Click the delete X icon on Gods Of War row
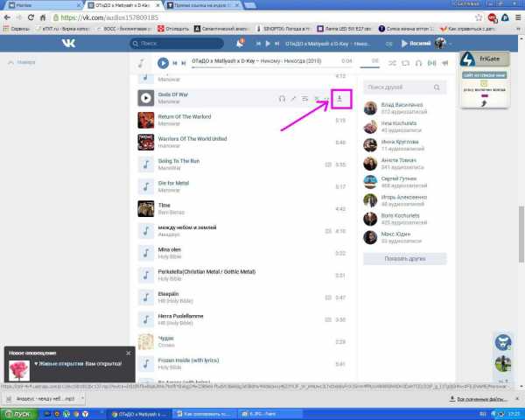This screenshot has height=420, width=525. [316, 99]
